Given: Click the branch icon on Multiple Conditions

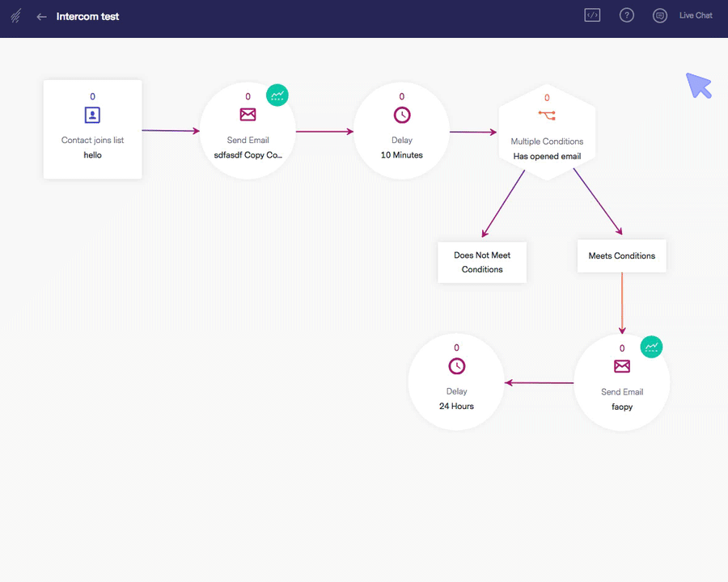Looking at the screenshot, I should (x=547, y=115).
